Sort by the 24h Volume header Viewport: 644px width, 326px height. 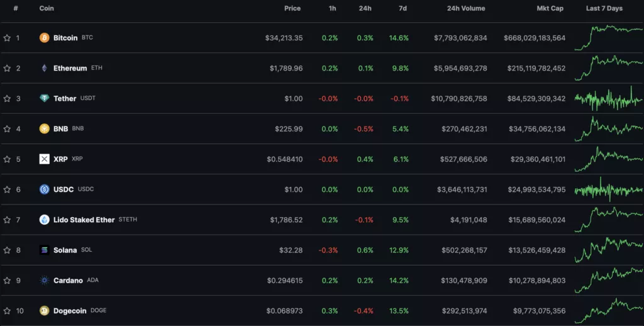click(x=466, y=8)
